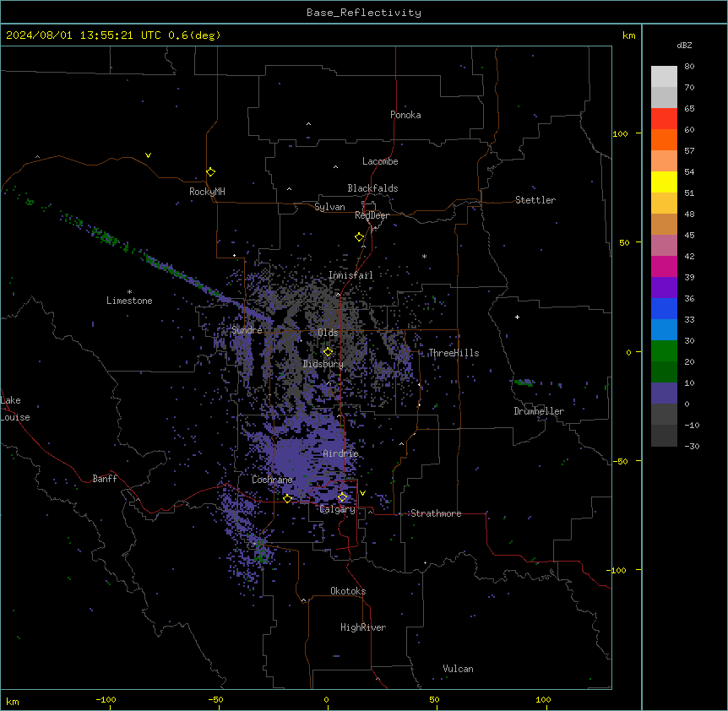Select the HighRiver label

[x=363, y=627]
